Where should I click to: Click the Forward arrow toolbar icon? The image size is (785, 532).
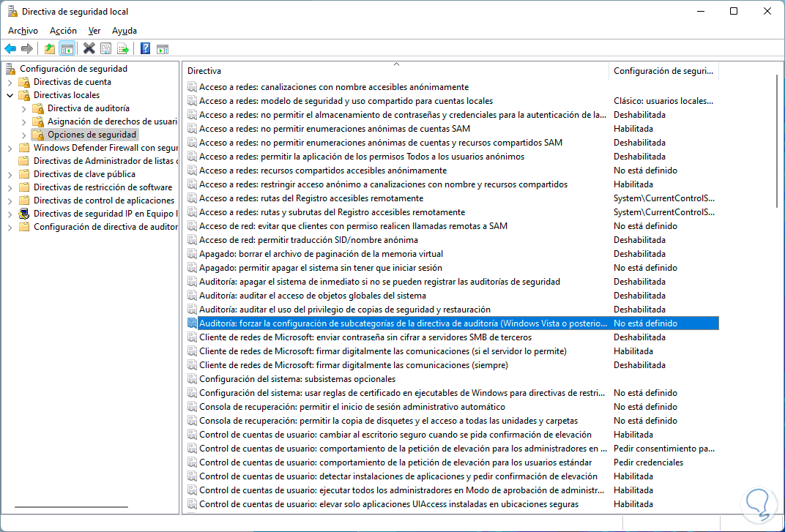pos(27,48)
